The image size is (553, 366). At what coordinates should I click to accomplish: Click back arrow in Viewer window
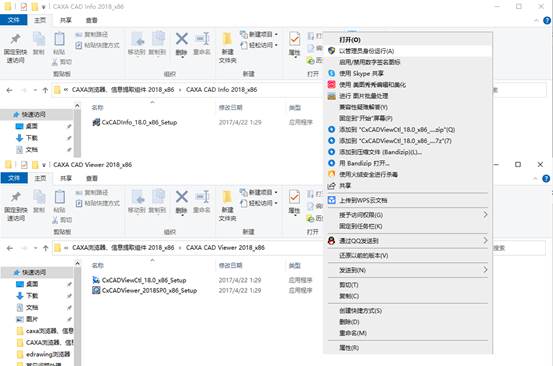pos(10,248)
